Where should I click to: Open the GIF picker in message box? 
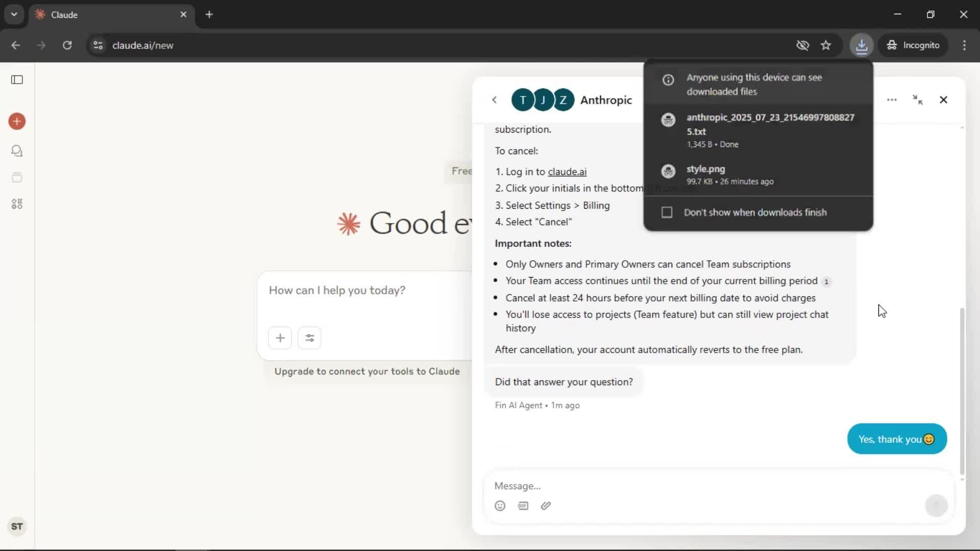coord(523,506)
